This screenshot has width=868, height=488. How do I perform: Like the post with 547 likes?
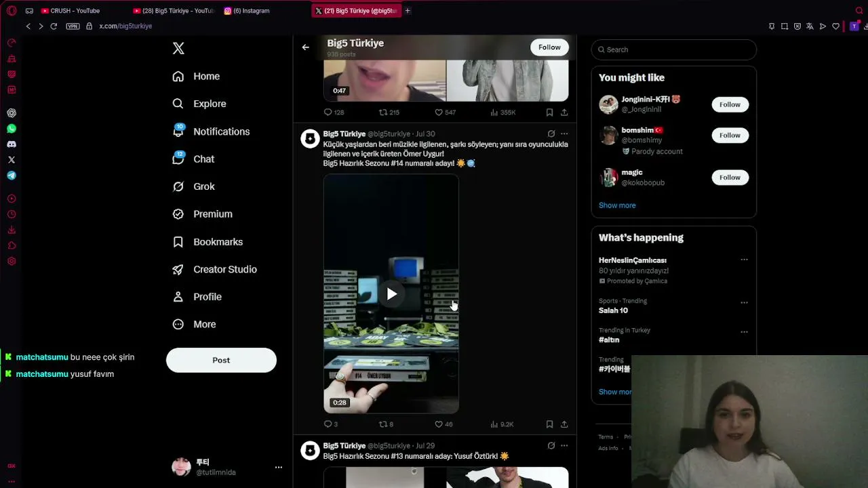point(445,113)
